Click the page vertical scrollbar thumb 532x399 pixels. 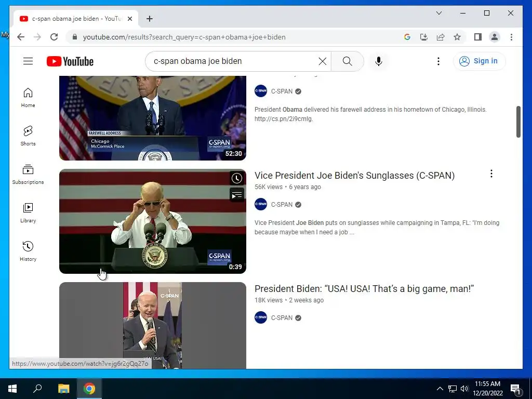pos(518,122)
